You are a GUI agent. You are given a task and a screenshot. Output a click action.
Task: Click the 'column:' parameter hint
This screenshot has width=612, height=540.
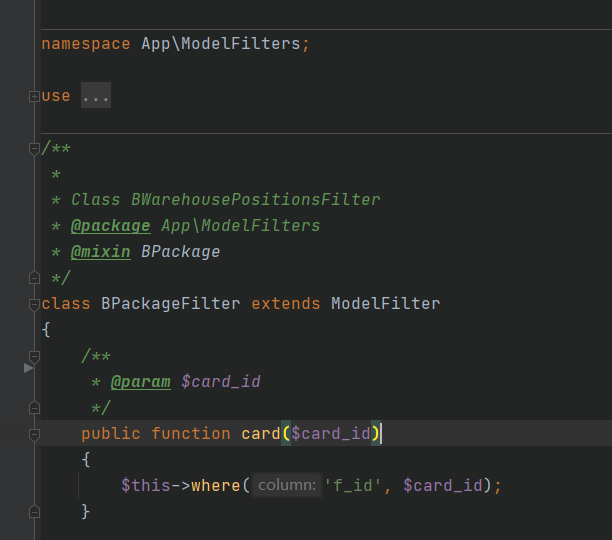[287, 485]
